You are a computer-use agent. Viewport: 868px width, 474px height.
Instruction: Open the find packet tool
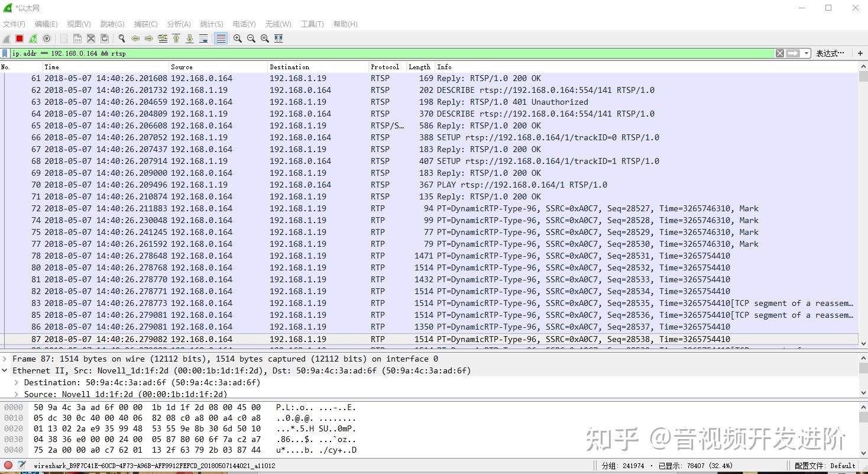pos(121,38)
